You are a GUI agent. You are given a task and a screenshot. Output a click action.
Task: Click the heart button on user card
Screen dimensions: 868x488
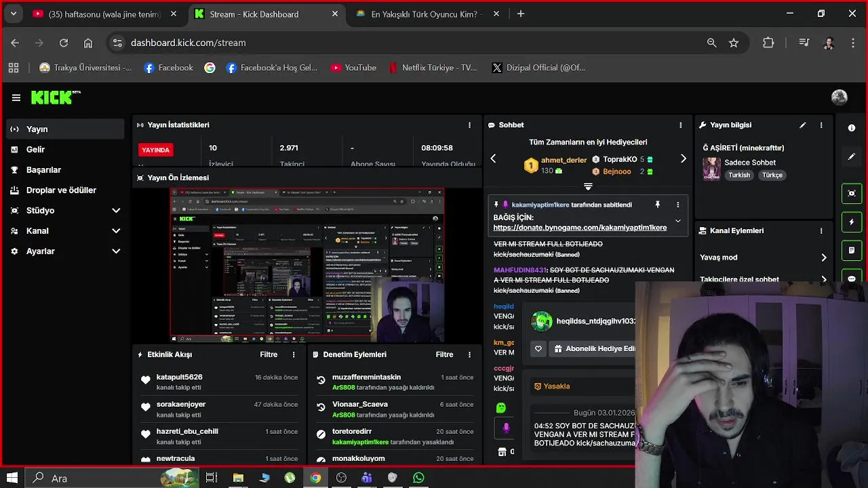click(x=538, y=348)
